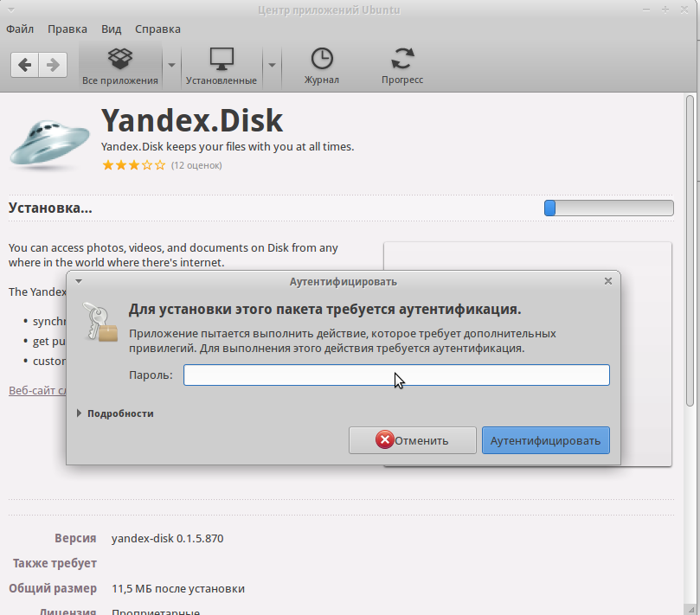Screen dimensions: 700x615
Task: Open the Installed dropdown arrow
Action: [272, 66]
